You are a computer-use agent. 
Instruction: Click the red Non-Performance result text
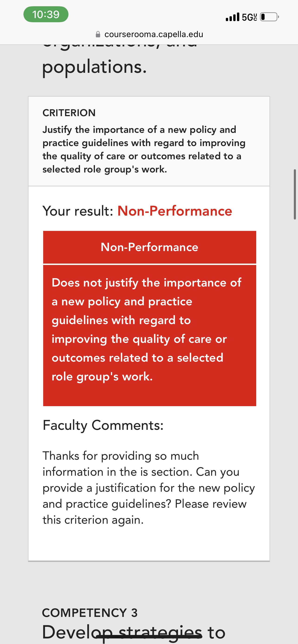click(175, 211)
